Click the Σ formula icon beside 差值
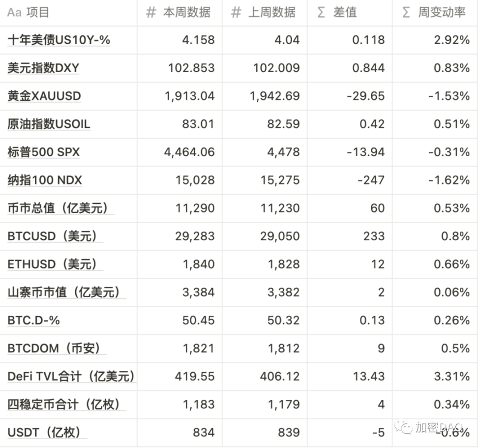 [321, 13]
